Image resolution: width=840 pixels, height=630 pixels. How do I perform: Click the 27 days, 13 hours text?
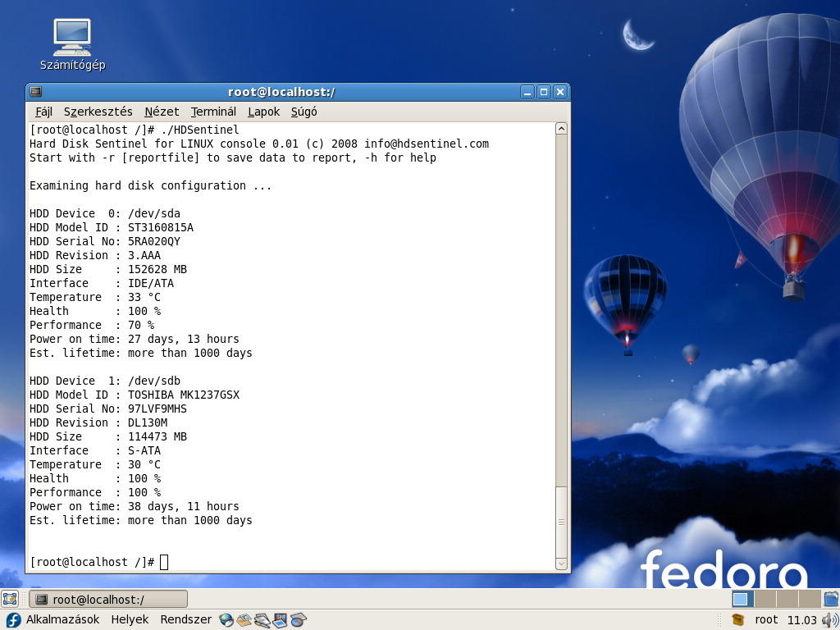click(x=184, y=339)
